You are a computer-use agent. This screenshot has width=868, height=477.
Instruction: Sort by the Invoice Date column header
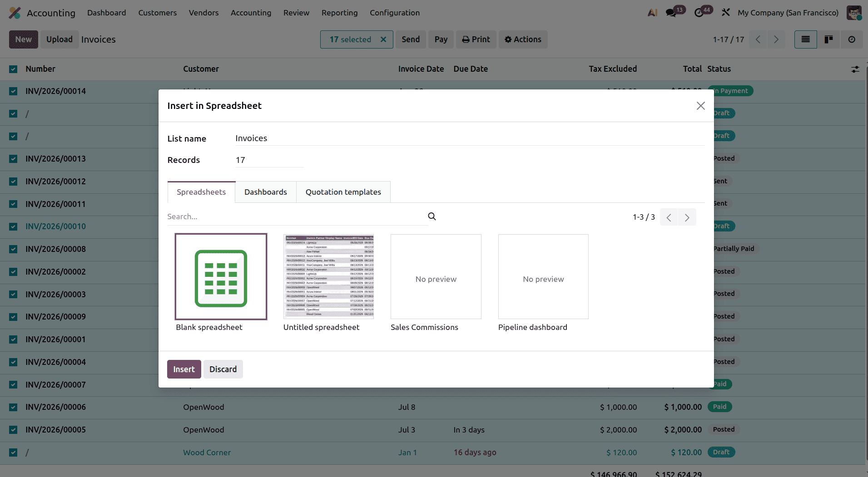[421, 69]
